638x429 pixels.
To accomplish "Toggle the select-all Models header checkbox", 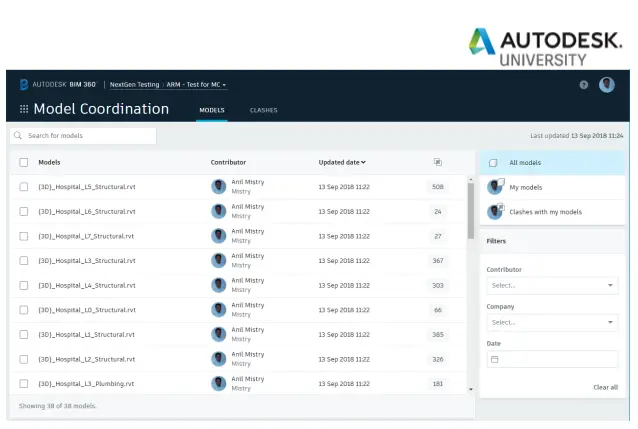I will [24, 162].
